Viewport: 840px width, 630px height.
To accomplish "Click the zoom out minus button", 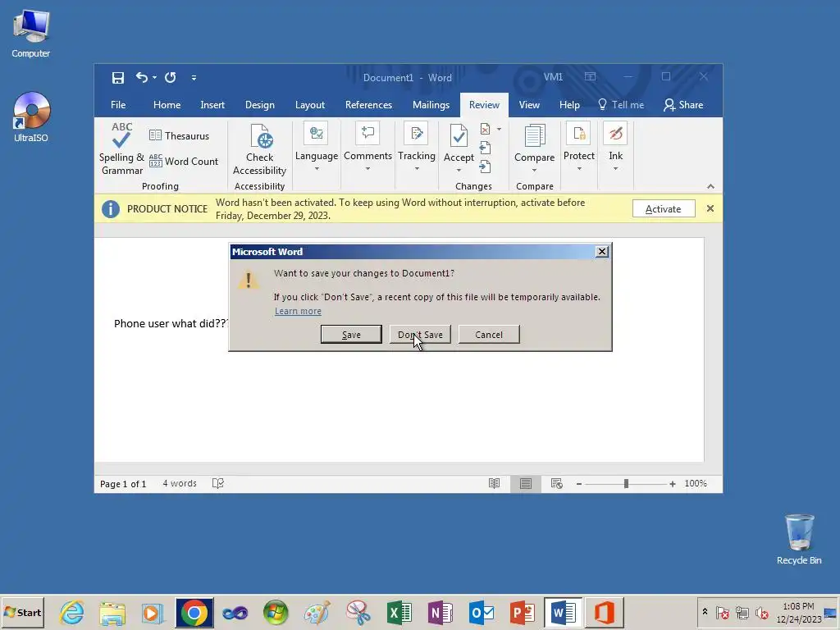I will [x=578, y=484].
